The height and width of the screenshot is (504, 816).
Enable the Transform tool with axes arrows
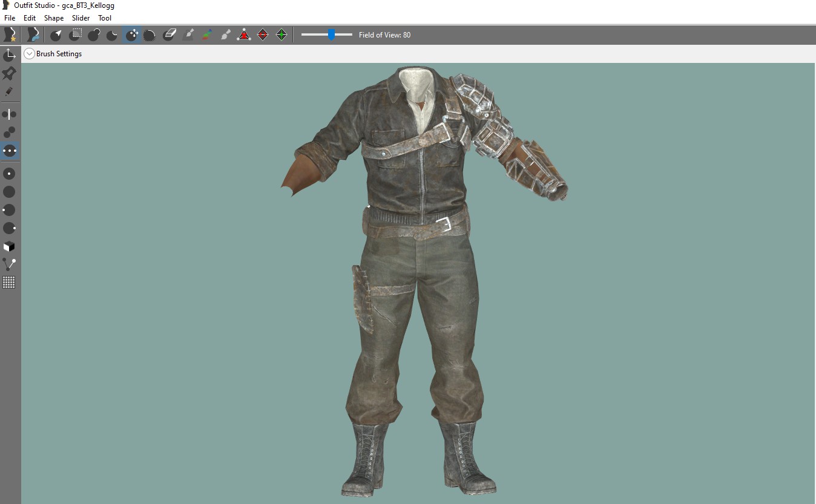tap(9, 54)
